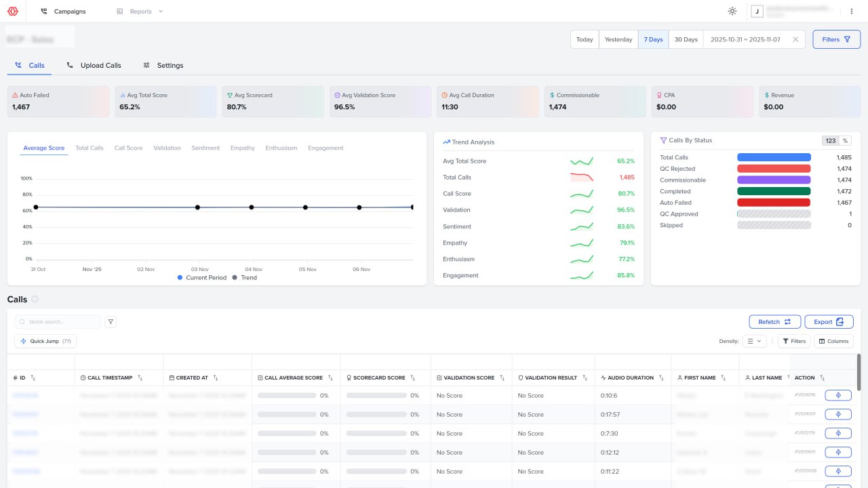Click the blue Total Calls status bar
This screenshot has width=868, height=488.
click(774, 157)
